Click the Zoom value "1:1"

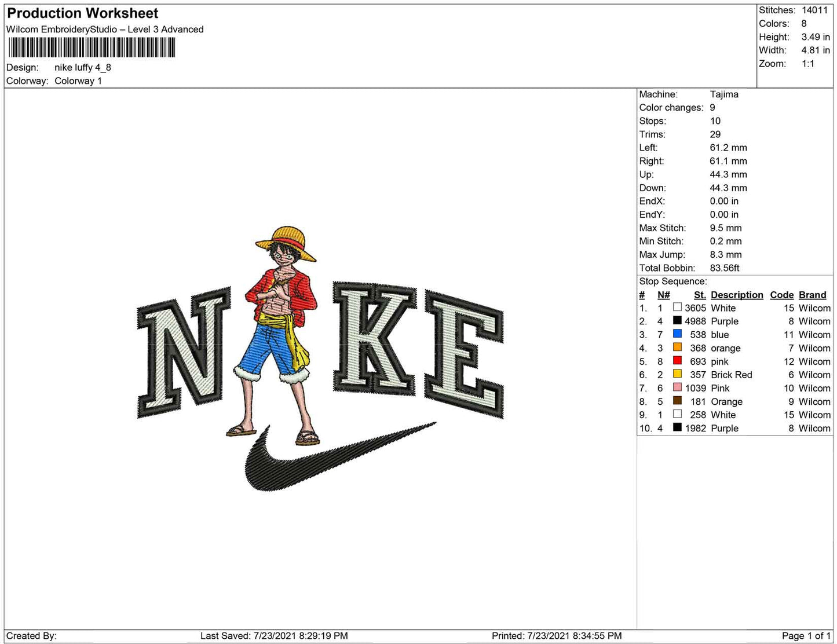[808, 64]
